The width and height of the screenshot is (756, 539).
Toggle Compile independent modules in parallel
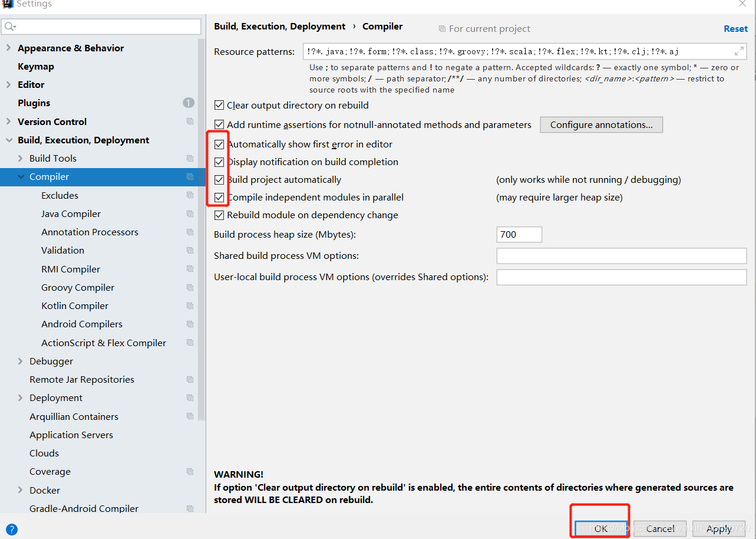(x=219, y=198)
